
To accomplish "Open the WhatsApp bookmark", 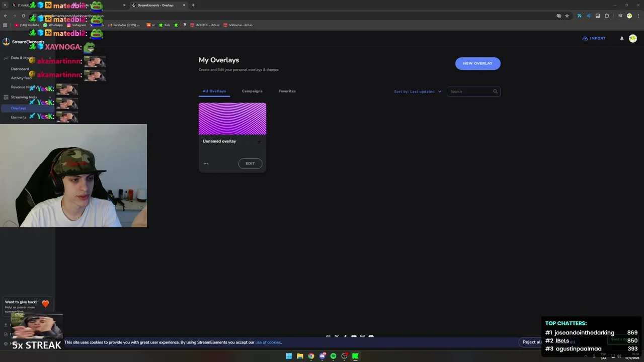I will coord(53,25).
